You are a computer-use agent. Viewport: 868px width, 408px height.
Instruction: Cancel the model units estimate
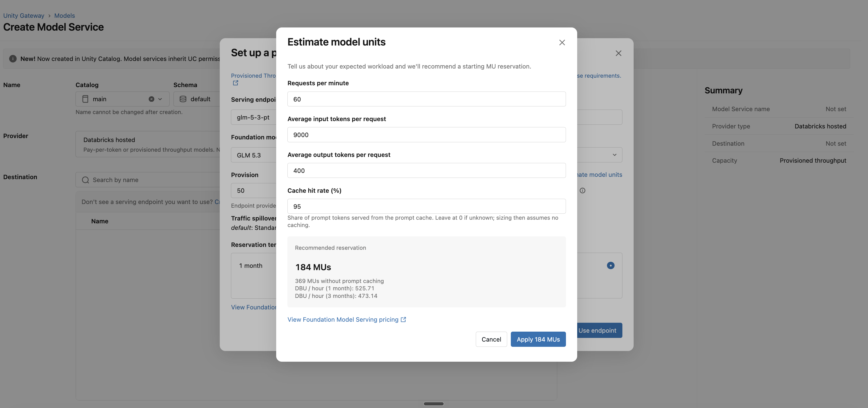coord(491,339)
